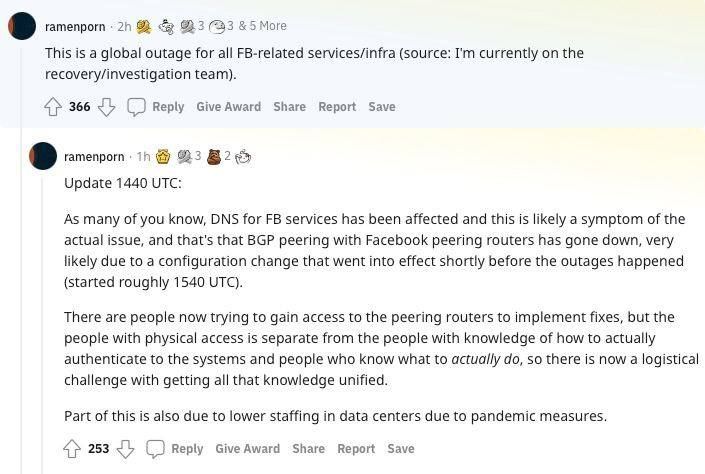Open ramenporn's avatar on the reply

(x=43, y=156)
